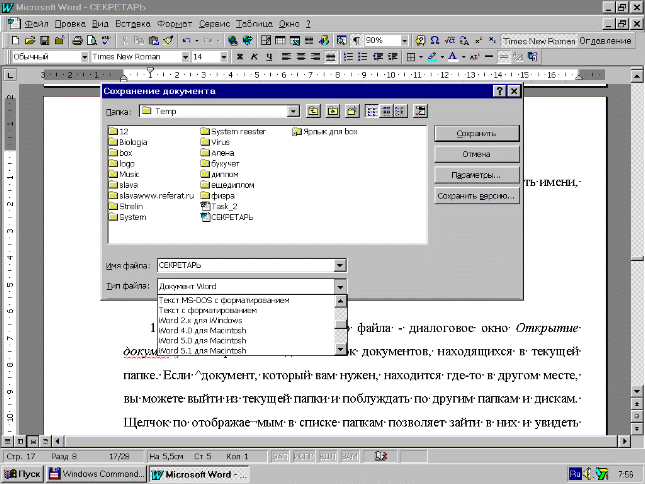
Task: Expand the Имя файла dropdown arrow
Action: pyautogui.click(x=340, y=265)
